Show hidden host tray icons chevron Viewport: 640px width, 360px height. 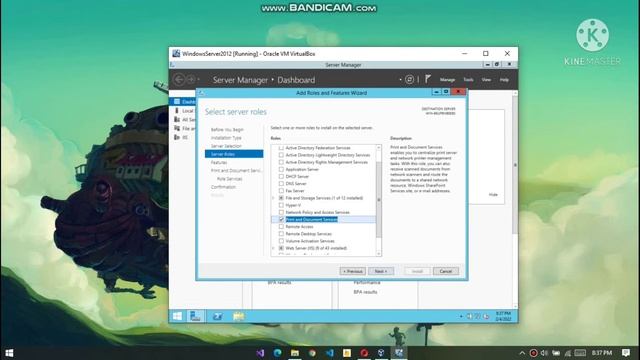point(522,353)
